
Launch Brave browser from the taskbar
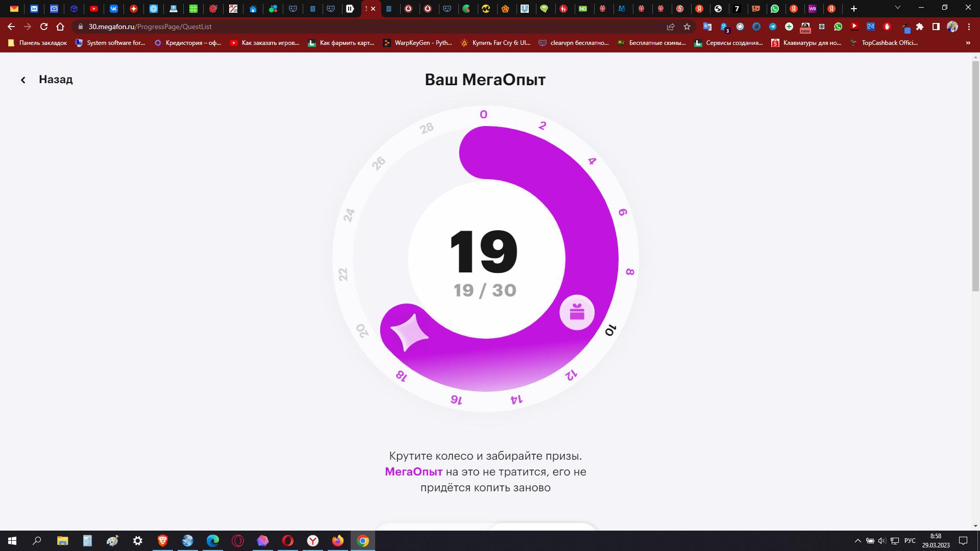pos(163,541)
